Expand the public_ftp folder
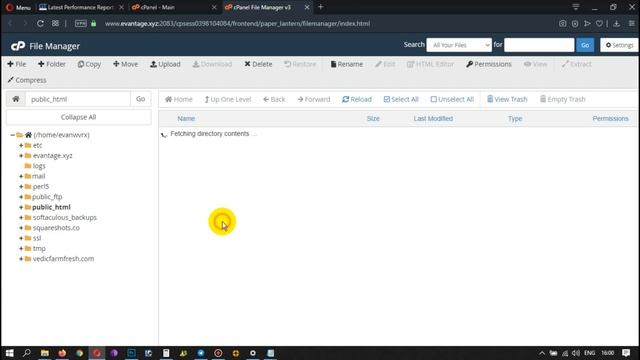Viewport: 640px width, 360px height. point(21,197)
